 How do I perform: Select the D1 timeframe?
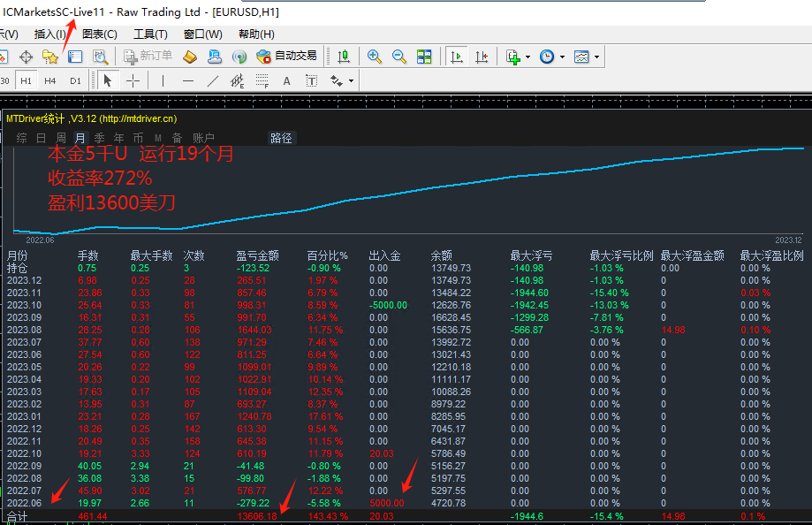tap(76, 80)
